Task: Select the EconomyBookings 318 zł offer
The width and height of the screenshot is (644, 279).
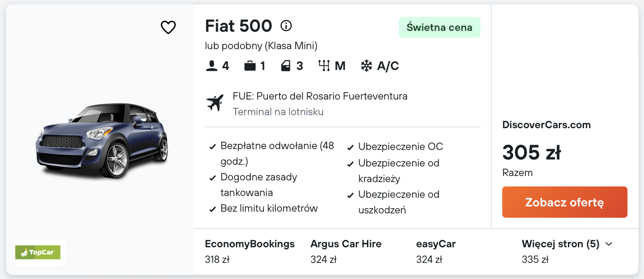Action: (250, 252)
